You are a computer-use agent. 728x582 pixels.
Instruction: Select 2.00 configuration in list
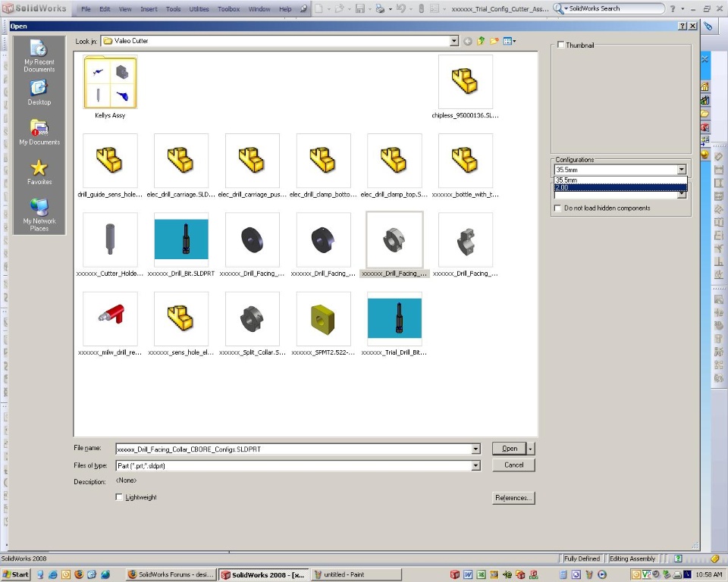tap(620, 187)
